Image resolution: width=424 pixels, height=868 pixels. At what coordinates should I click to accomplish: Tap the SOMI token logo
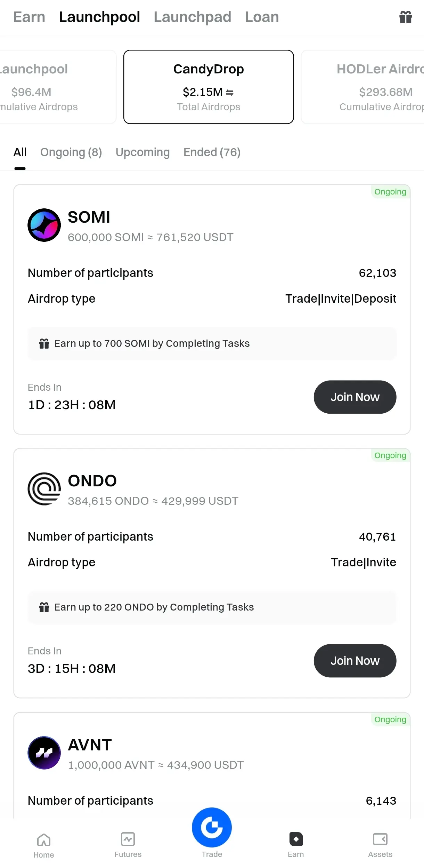pos(44,225)
